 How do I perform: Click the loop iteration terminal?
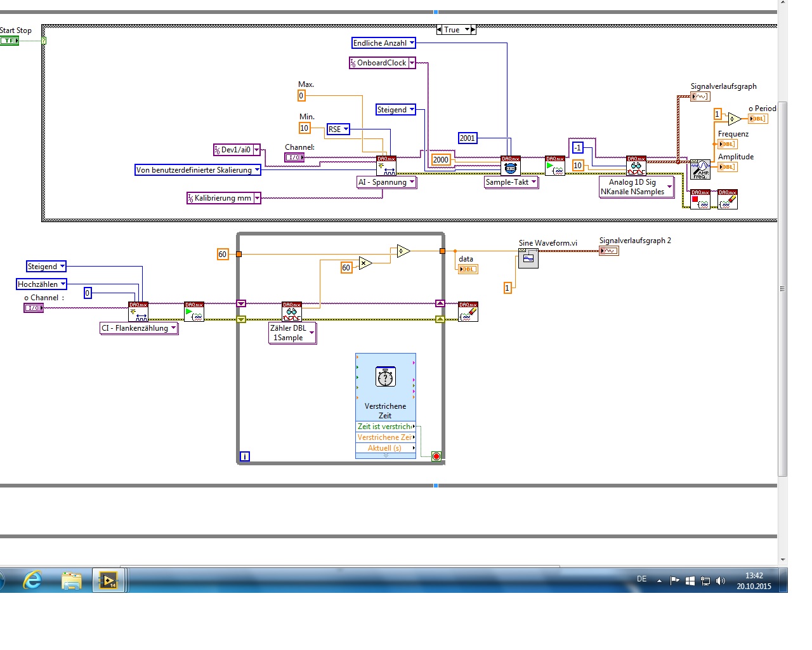tap(245, 456)
